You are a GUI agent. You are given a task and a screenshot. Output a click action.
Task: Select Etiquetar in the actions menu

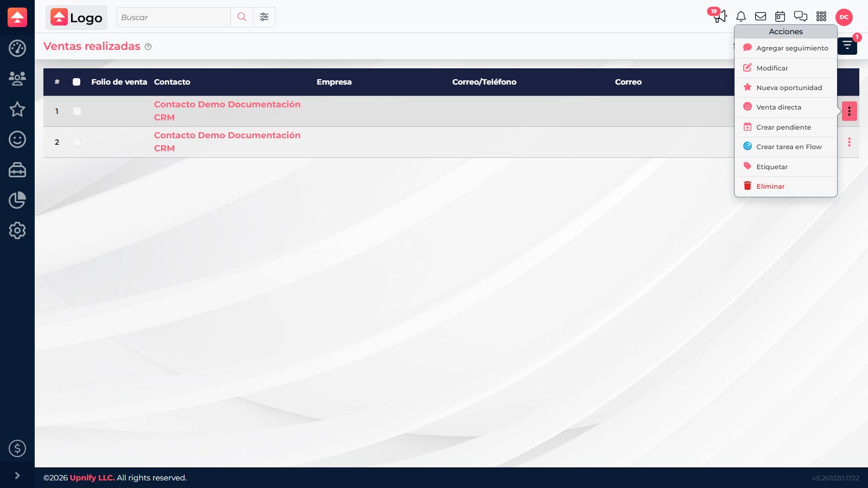coord(786,167)
